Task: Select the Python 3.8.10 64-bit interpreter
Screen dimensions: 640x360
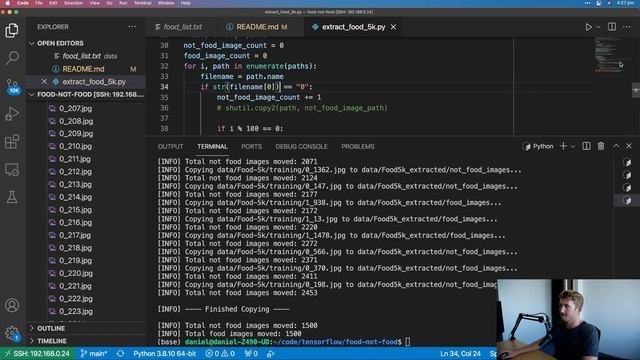Action: pos(164,353)
